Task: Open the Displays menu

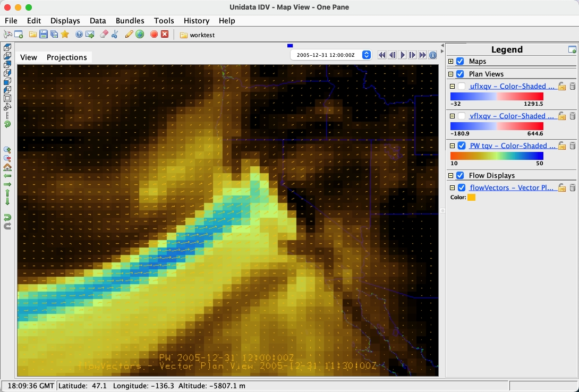Action: pos(65,21)
